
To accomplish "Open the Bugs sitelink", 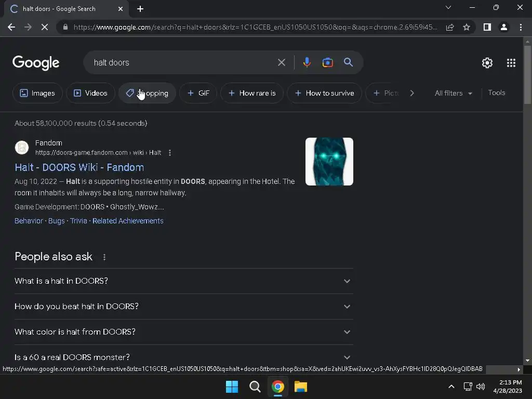I will point(56,221).
